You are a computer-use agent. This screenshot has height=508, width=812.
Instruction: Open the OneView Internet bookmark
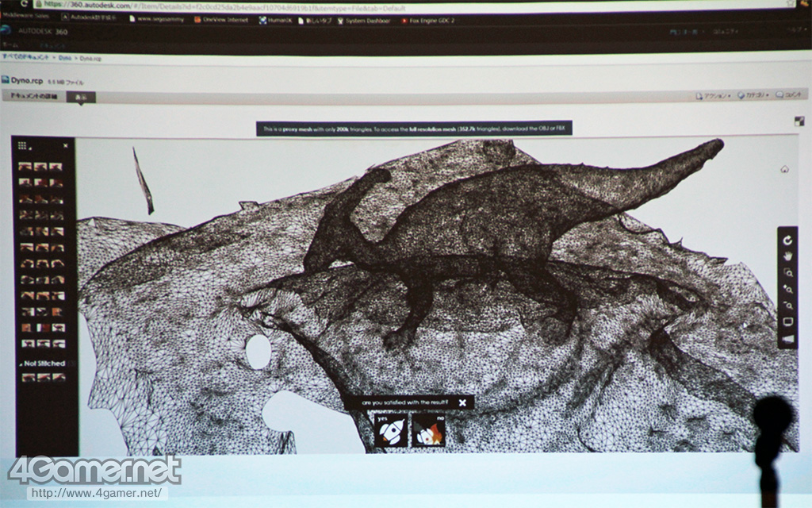coord(221,20)
